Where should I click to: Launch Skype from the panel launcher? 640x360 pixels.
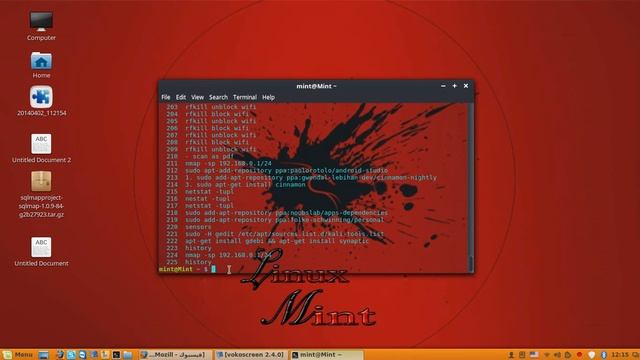[71, 355]
